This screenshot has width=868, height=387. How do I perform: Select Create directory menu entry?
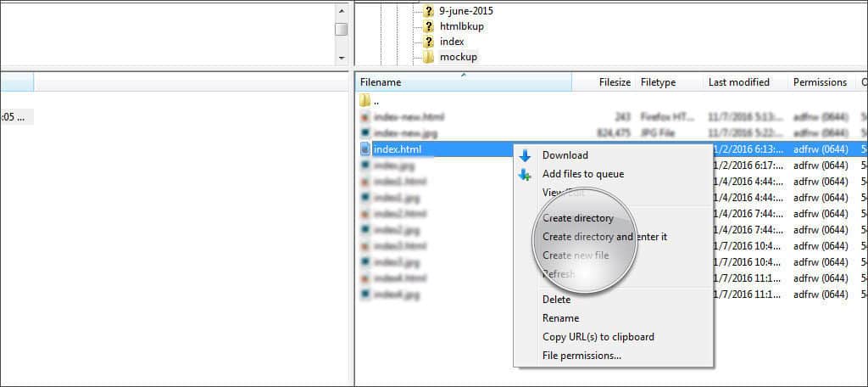pyautogui.click(x=578, y=218)
